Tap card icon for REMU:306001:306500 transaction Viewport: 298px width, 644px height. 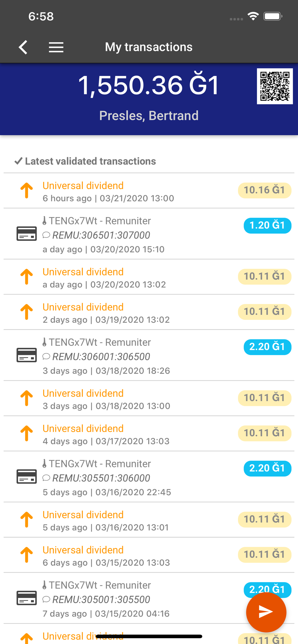point(26,355)
